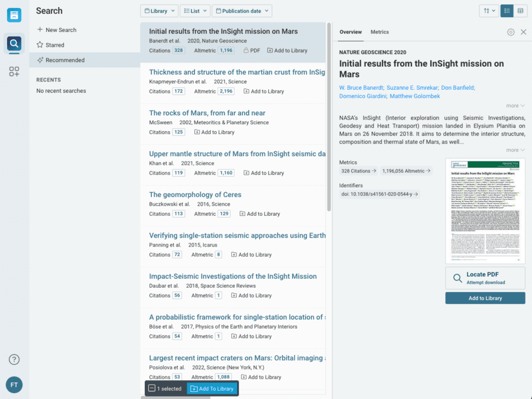532x399 pixels.
Task: Click the blue Add To Library bottom button
Action: point(212,388)
